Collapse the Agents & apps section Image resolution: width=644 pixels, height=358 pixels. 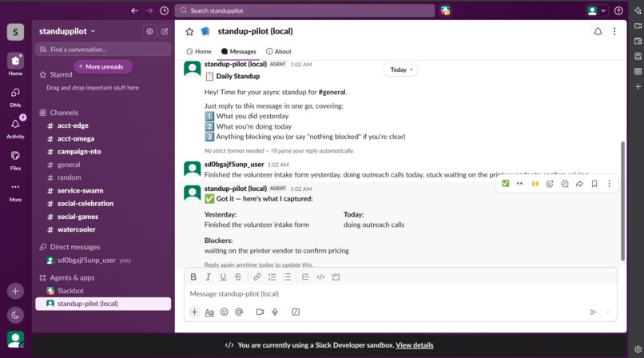(72, 278)
